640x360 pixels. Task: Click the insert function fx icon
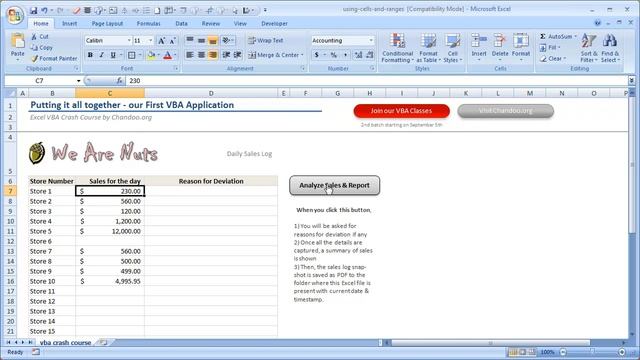pos(119,81)
